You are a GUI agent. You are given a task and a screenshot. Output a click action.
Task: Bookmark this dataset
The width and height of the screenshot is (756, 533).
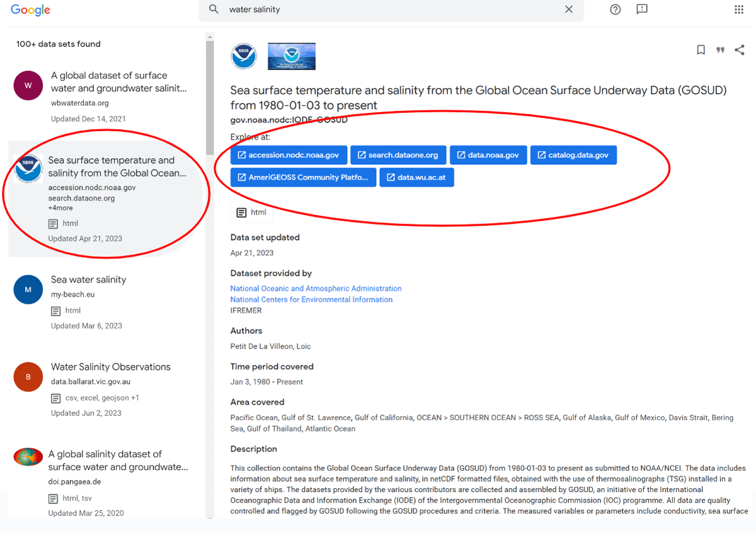(701, 50)
